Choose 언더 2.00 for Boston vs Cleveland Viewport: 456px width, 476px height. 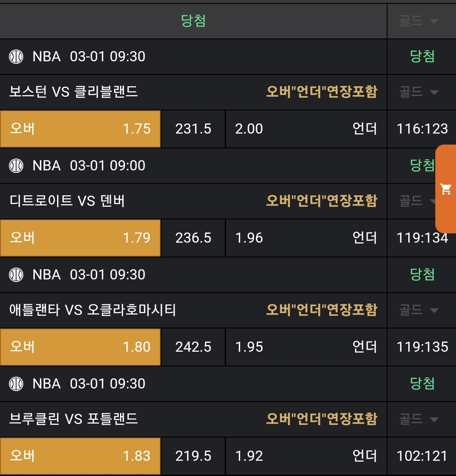pos(306,129)
